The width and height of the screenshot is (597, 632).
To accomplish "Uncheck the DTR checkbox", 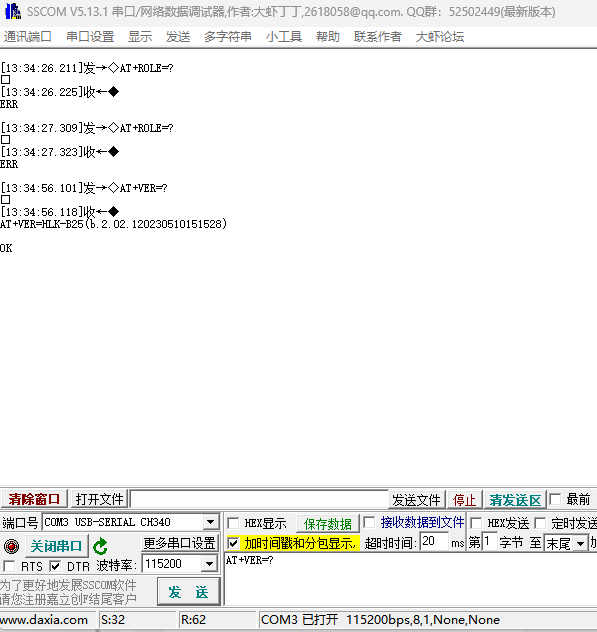I will (55, 566).
